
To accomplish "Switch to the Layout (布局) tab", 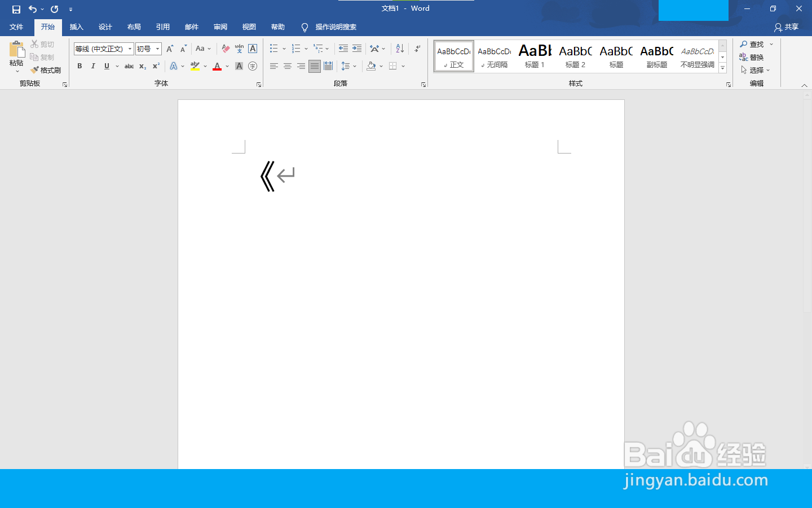I will tap(134, 27).
